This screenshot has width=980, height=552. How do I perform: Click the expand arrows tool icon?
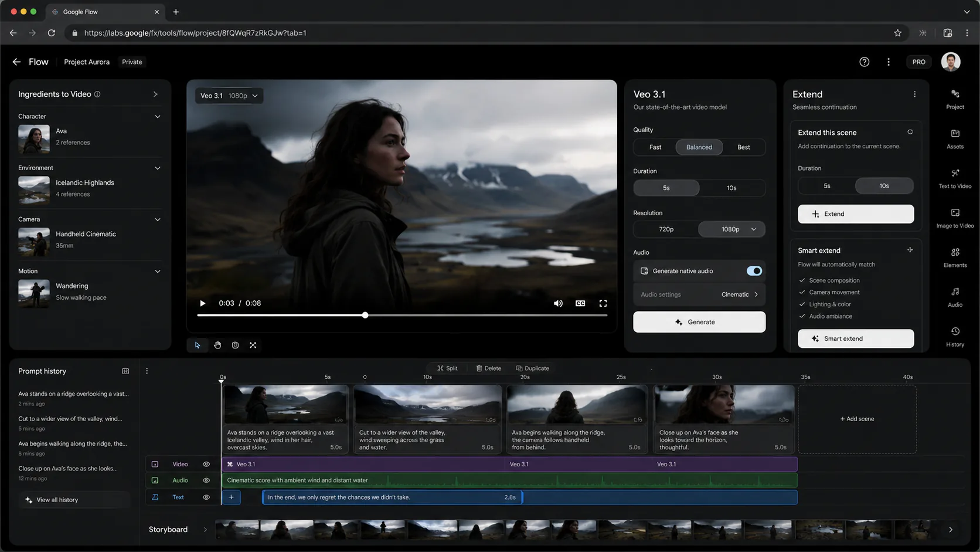tap(253, 346)
